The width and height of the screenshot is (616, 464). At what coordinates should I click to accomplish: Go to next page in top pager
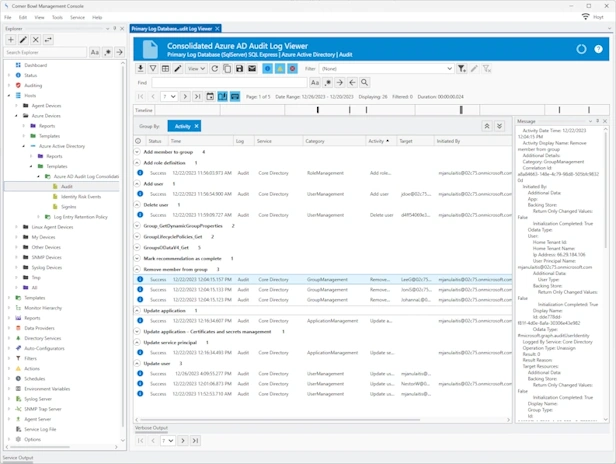[185, 96]
